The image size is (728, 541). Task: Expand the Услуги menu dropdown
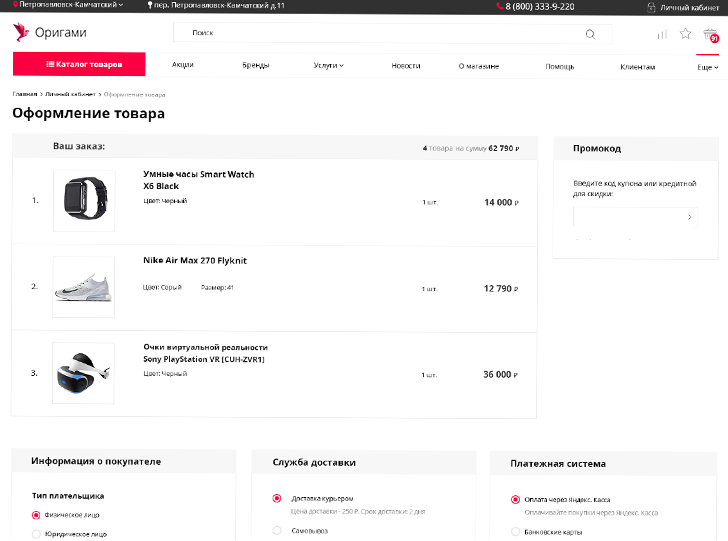point(328,65)
